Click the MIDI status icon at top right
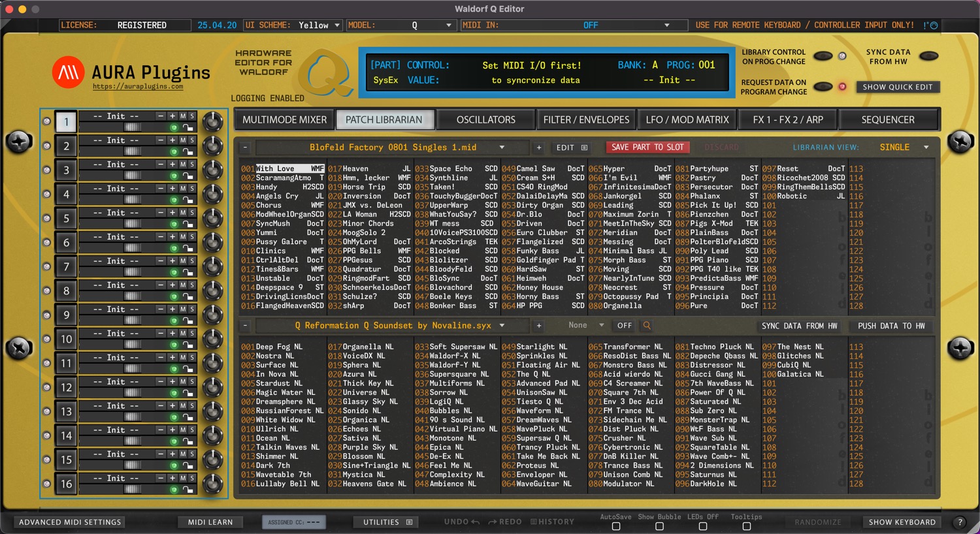Screen dimensions: 980x534 [x=931, y=25]
